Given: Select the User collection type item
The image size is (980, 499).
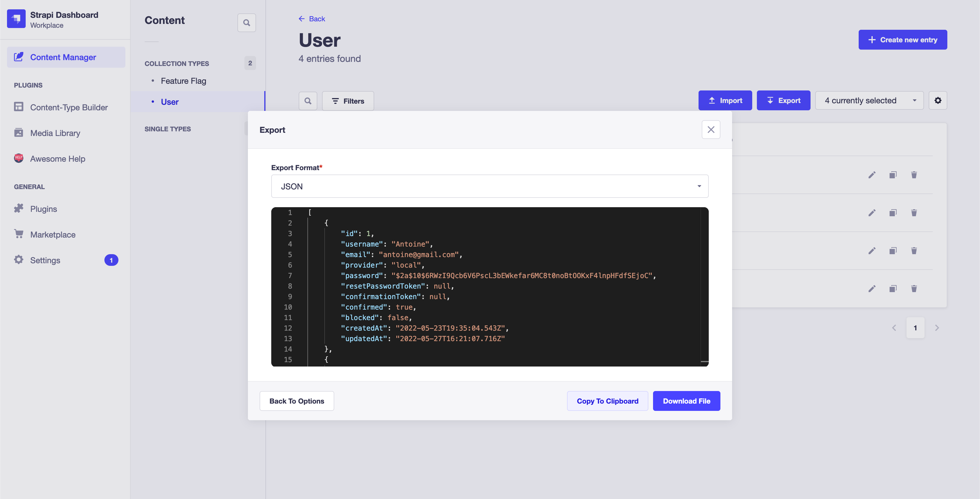Looking at the screenshot, I should [x=169, y=101].
